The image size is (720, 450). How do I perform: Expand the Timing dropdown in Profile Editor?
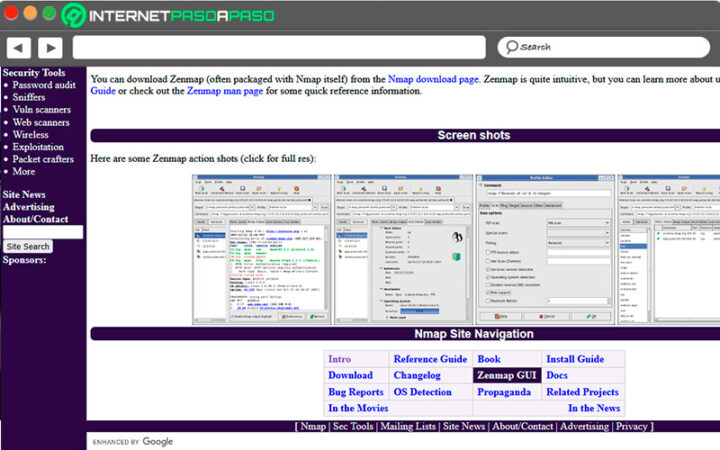click(x=577, y=243)
